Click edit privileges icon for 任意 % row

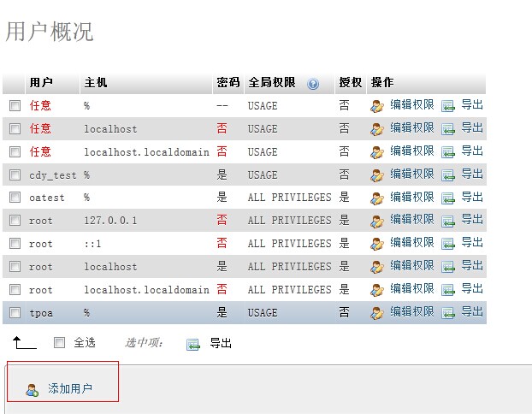coord(376,106)
